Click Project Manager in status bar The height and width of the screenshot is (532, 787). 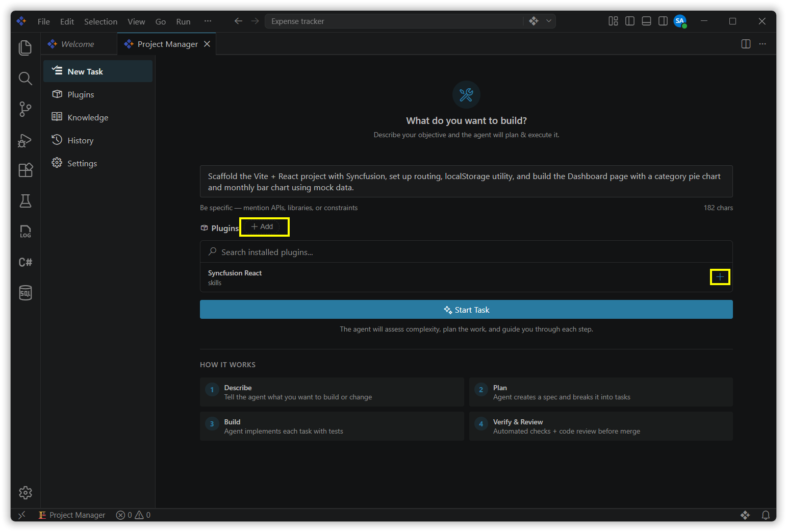click(72, 515)
